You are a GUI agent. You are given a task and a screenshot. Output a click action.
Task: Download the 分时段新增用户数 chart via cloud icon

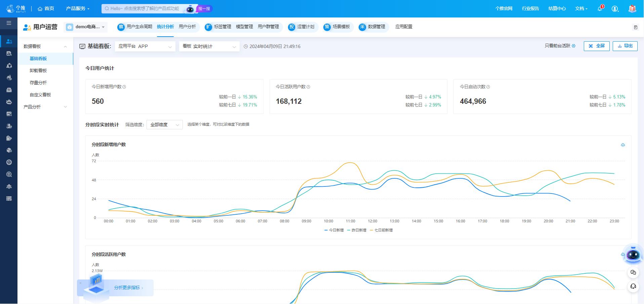pos(623,145)
